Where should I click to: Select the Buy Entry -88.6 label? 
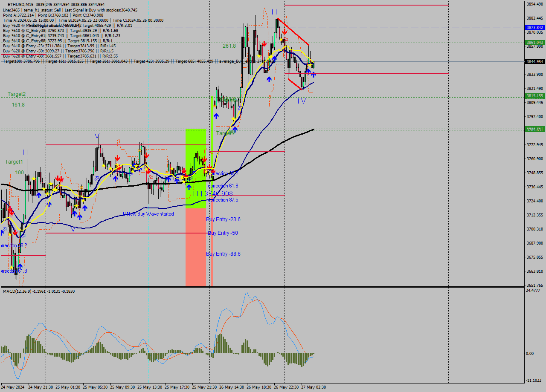point(223,254)
